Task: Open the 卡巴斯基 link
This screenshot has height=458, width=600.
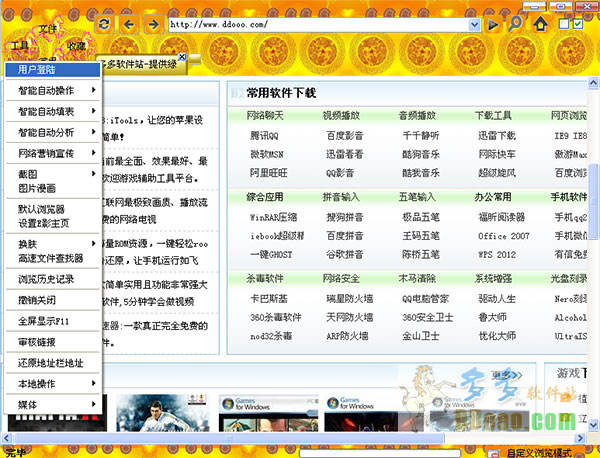Action: point(269,298)
